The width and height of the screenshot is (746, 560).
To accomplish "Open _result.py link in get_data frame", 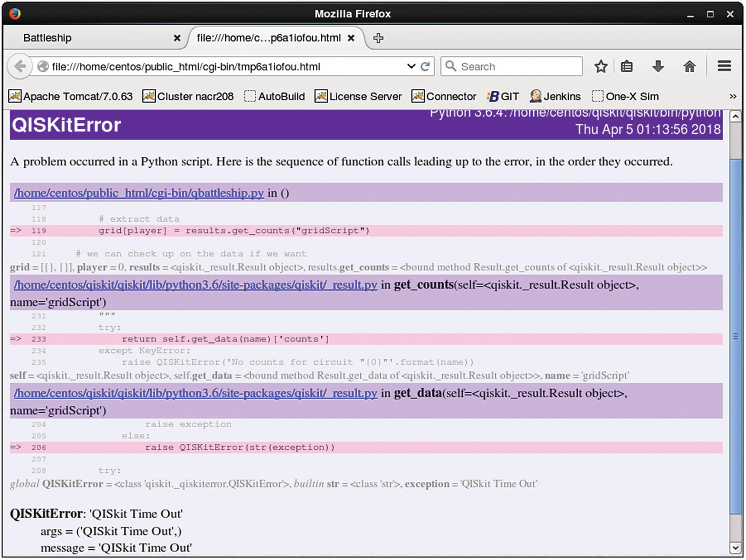I will pos(195,393).
